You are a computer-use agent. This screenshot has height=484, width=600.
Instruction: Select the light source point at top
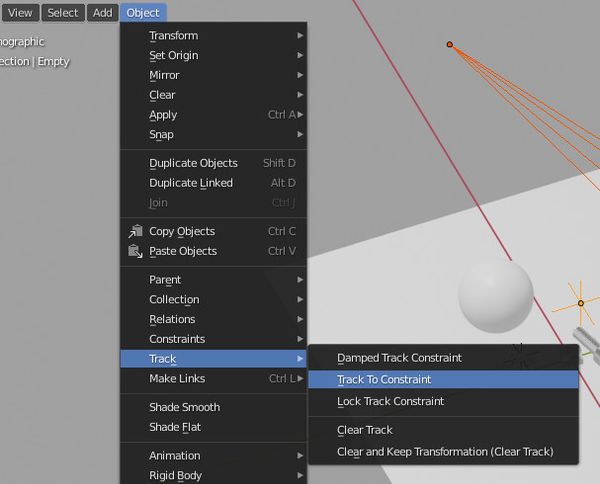450,44
